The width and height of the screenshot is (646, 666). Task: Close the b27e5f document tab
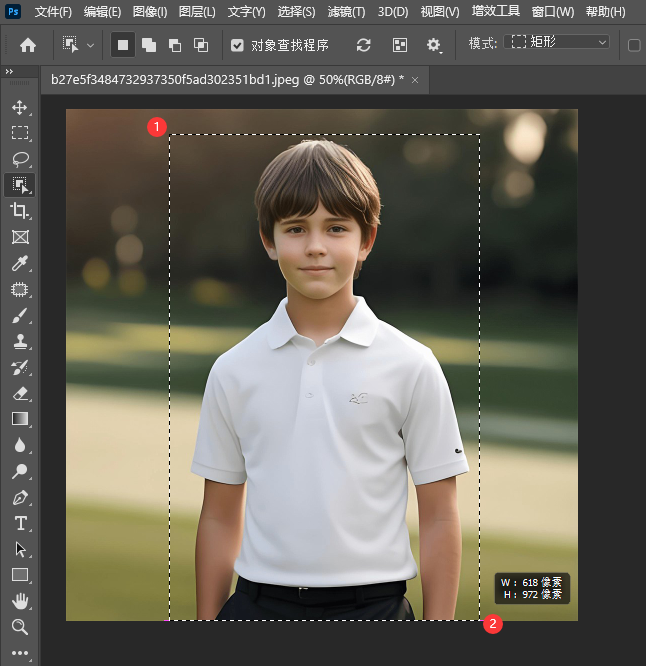pyautogui.click(x=415, y=79)
